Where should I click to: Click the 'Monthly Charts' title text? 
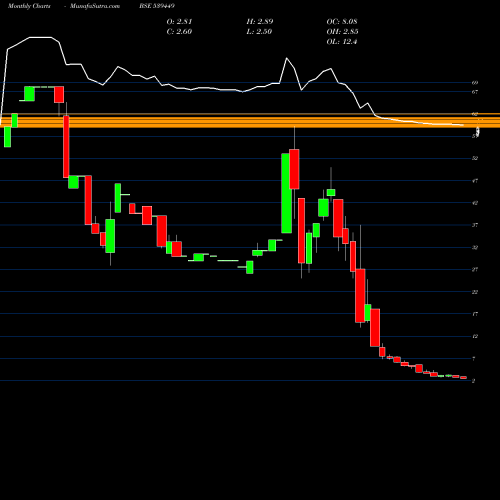coord(29,6)
